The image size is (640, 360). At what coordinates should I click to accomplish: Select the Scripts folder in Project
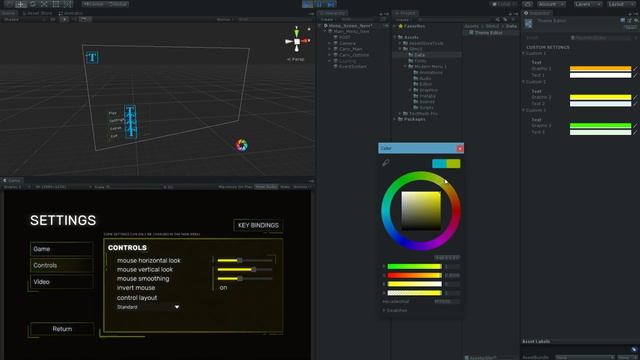pyautogui.click(x=427, y=108)
